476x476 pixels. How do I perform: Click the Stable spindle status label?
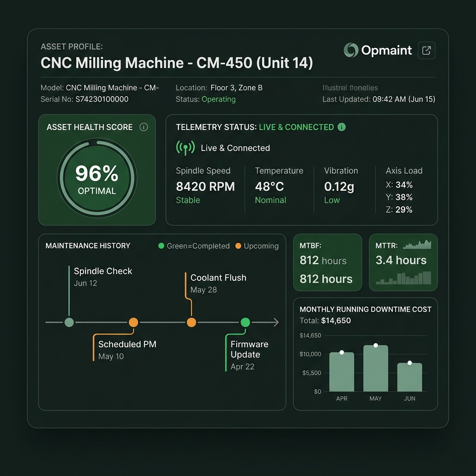[188, 200]
